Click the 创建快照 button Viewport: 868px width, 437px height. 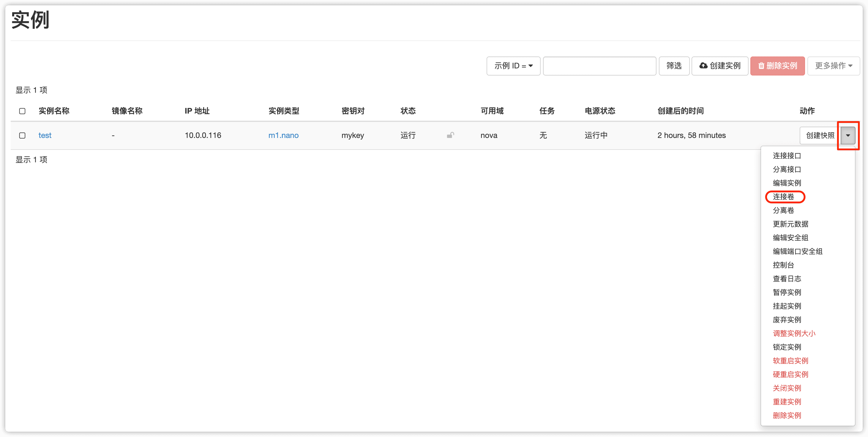click(820, 135)
